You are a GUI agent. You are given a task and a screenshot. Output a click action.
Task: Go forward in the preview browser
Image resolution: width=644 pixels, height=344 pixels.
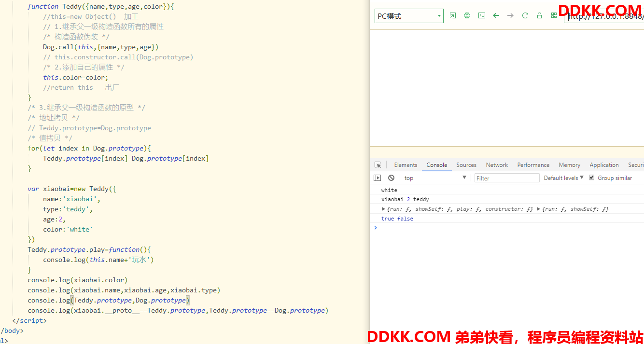point(510,15)
